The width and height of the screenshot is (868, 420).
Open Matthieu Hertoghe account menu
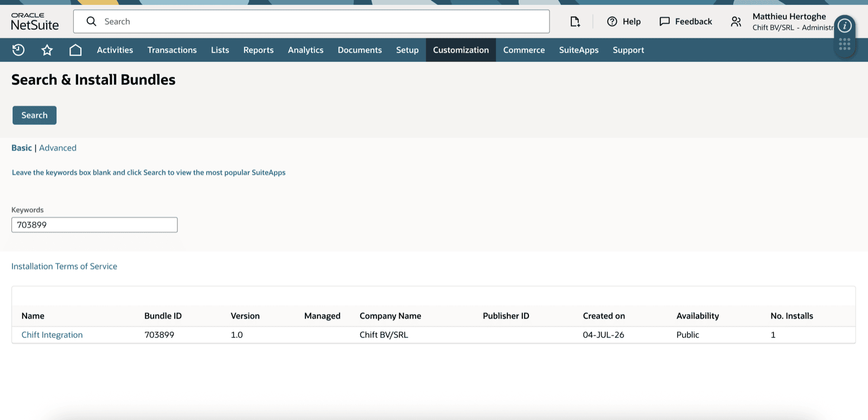793,22
